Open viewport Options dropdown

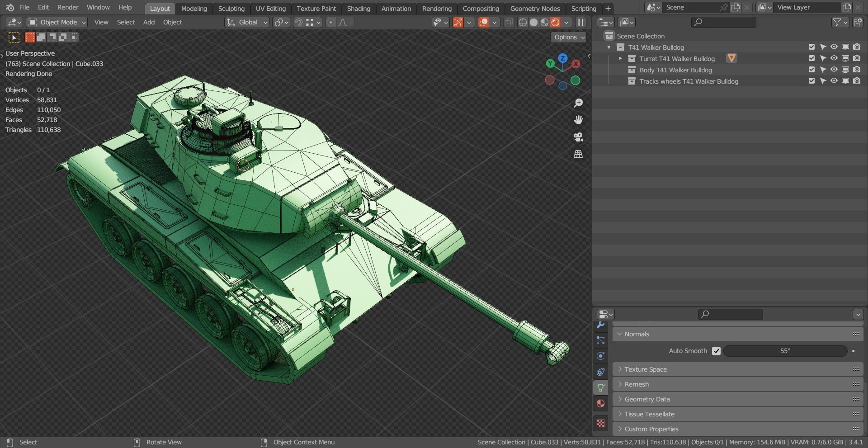[568, 38]
